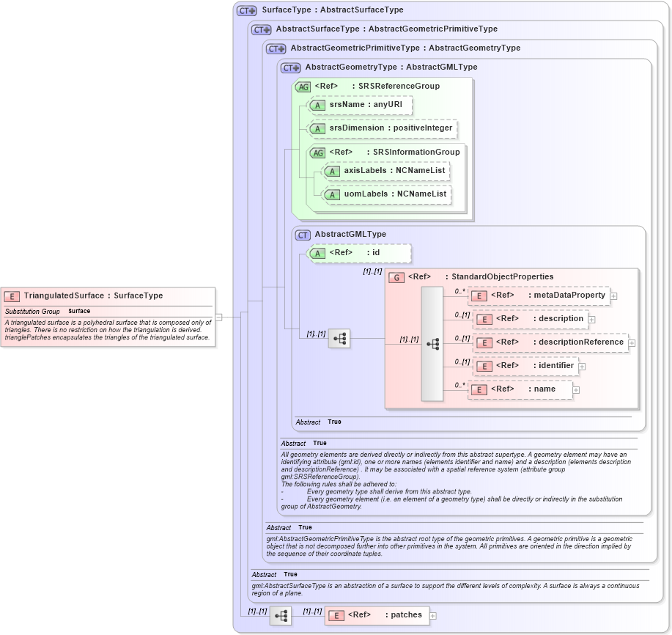Screen dimensions: 672x635
Task: Select 'AbstractGeometricPrimitiveType : AbstractGeometryType' header
Action: pos(405,48)
